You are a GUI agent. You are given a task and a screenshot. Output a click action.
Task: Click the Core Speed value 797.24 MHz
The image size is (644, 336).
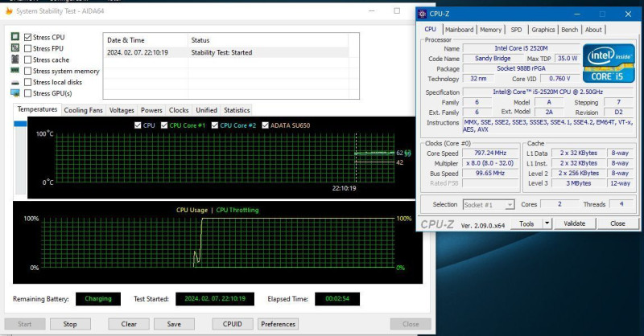[490, 153]
